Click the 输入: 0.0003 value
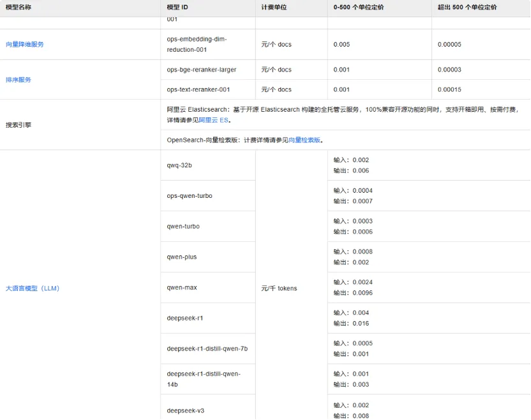 (353, 221)
